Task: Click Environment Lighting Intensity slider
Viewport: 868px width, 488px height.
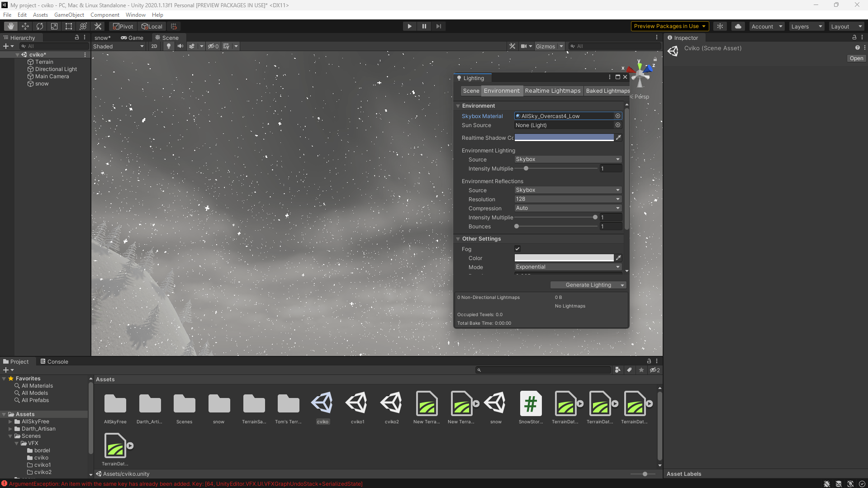Action: click(x=557, y=168)
